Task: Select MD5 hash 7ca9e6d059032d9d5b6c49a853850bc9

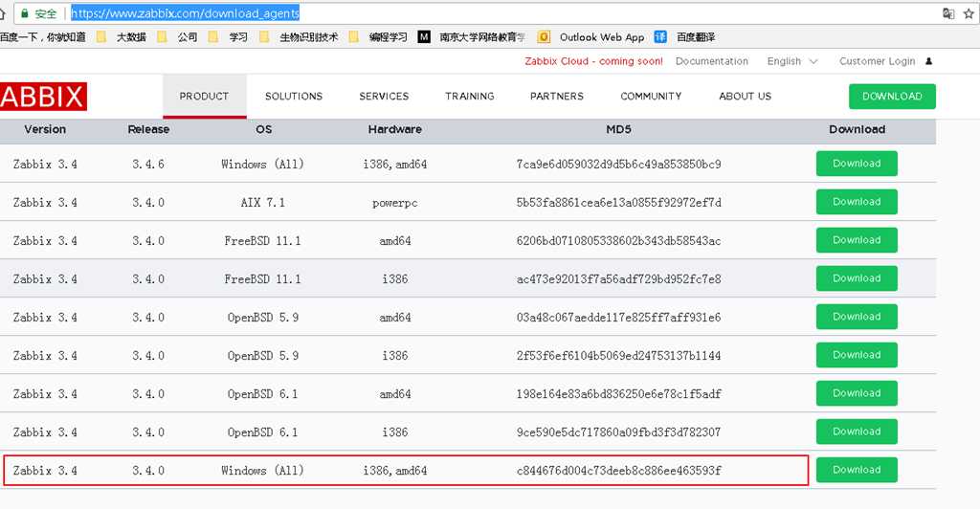Action: 619,165
